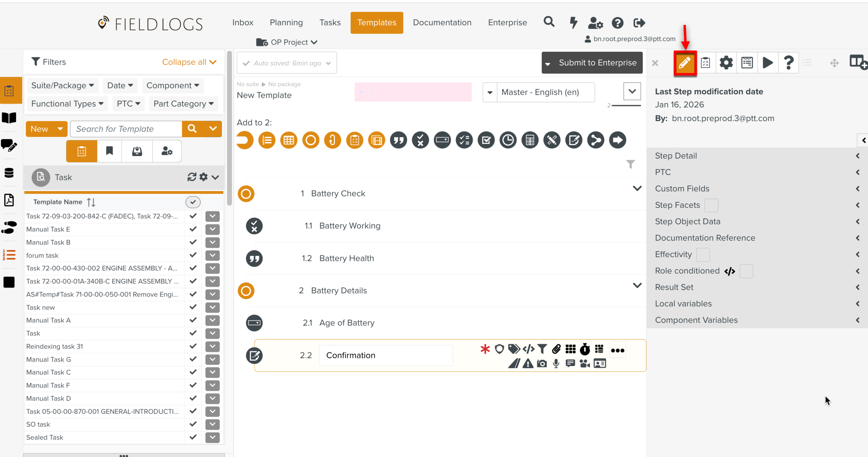Click the play preview icon

pyautogui.click(x=768, y=63)
